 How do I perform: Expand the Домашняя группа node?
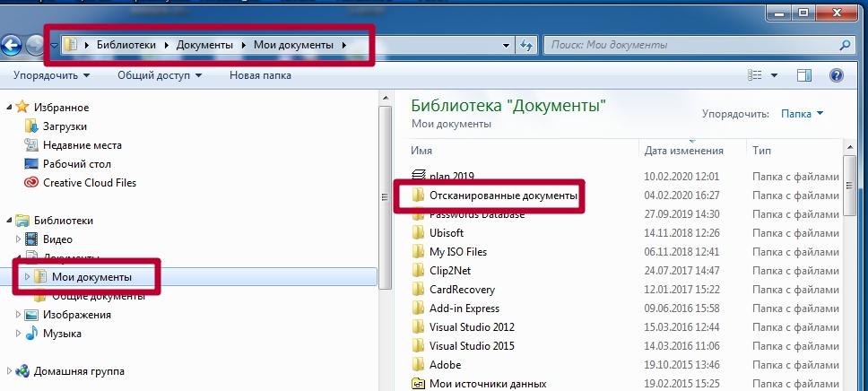coord(8,371)
